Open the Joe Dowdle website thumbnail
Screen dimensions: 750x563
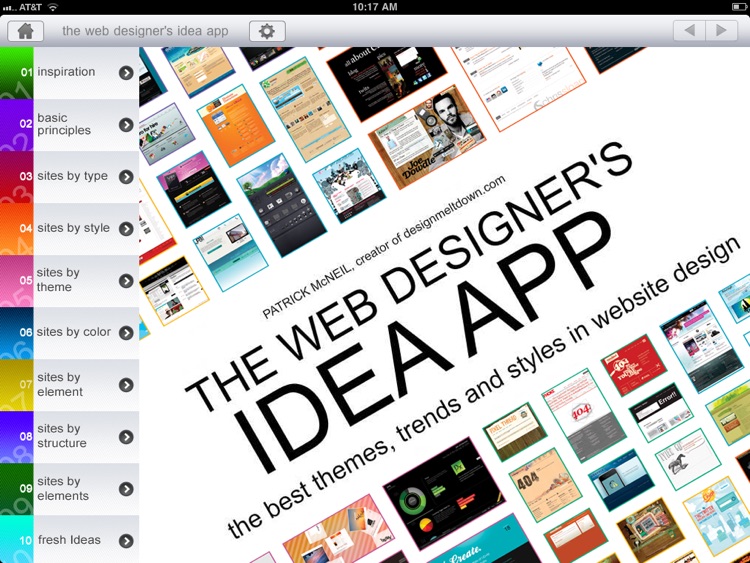(427, 137)
